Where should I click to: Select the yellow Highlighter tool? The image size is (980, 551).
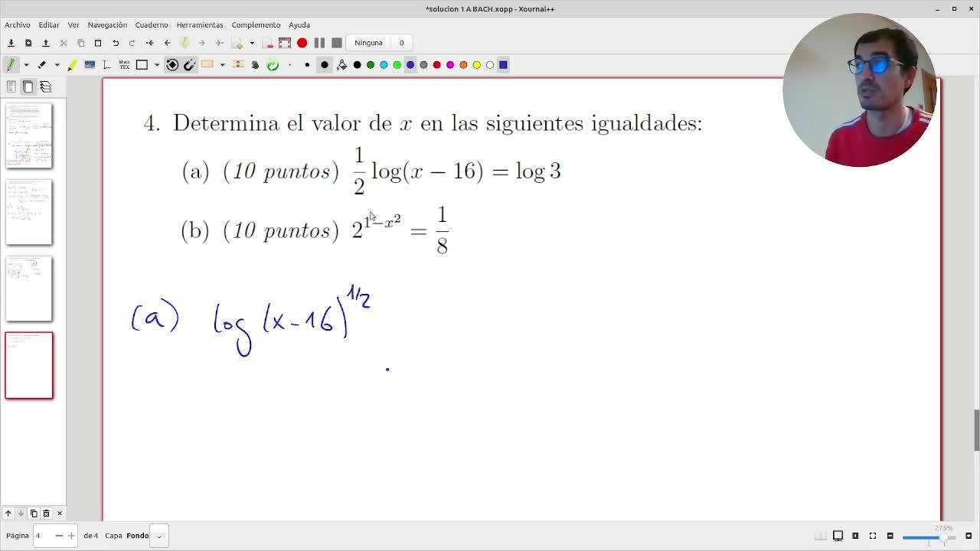tap(72, 65)
